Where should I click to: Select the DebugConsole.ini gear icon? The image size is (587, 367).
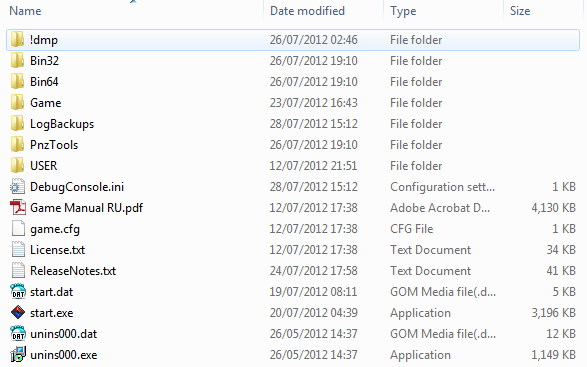pyautogui.click(x=18, y=186)
